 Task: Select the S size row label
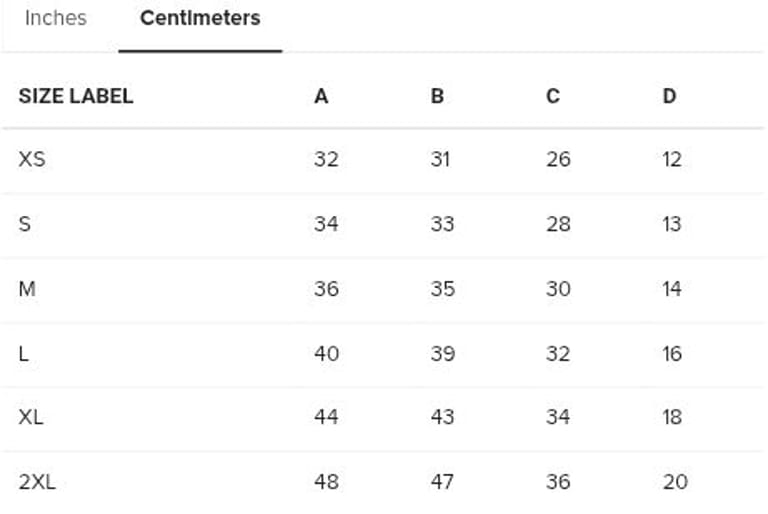click(x=25, y=224)
